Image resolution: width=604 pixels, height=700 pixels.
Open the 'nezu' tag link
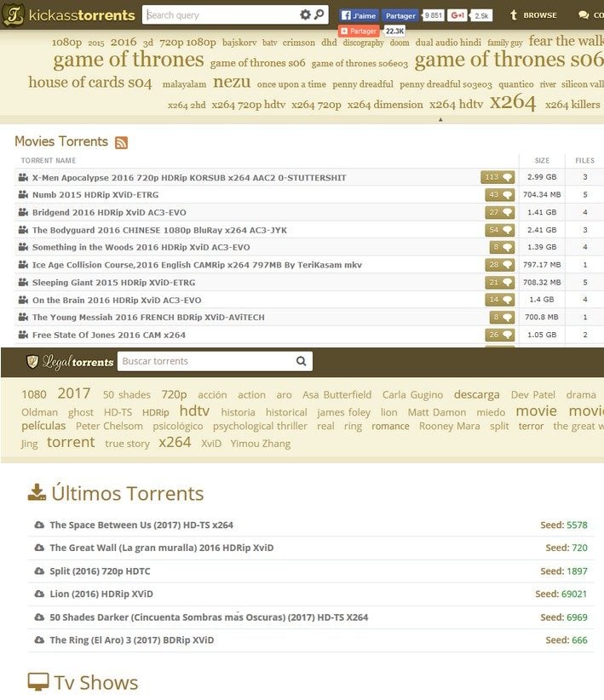(232, 82)
